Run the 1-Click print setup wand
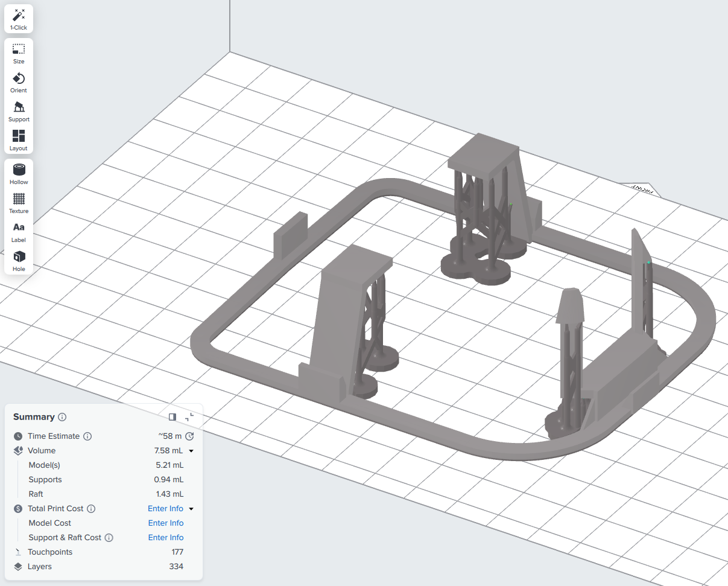 (x=19, y=19)
